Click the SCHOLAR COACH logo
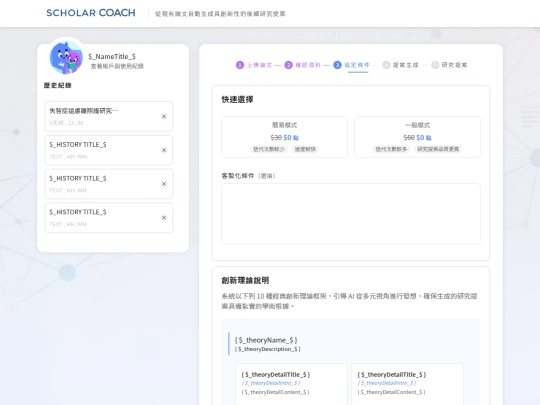The image size is (540, 405). [91, 13]
